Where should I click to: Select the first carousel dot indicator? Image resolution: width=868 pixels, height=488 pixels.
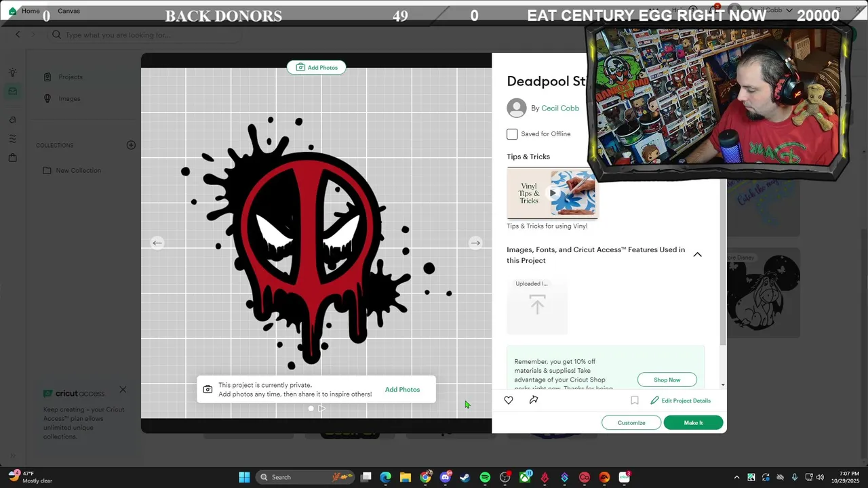click(x=311, y=408)
